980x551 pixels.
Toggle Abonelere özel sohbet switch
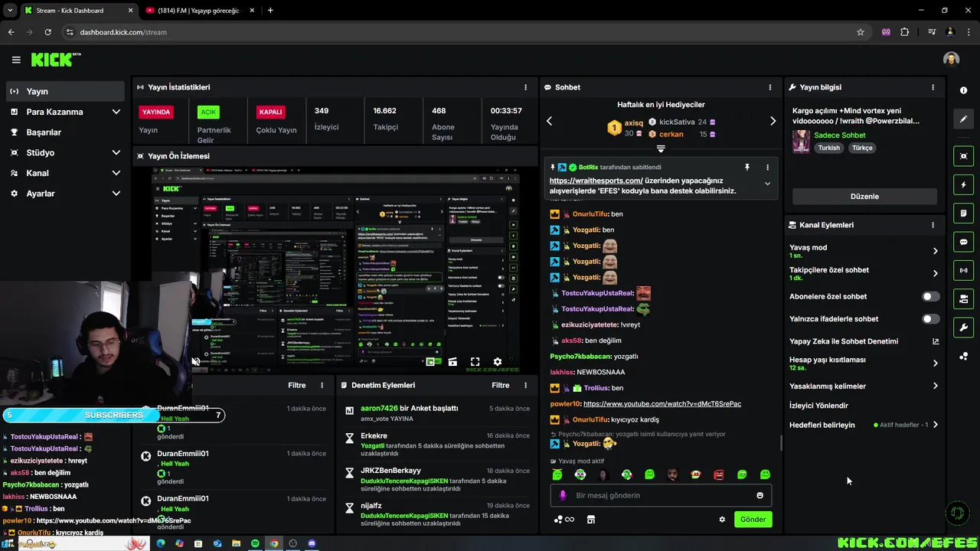tap(930, 296)
